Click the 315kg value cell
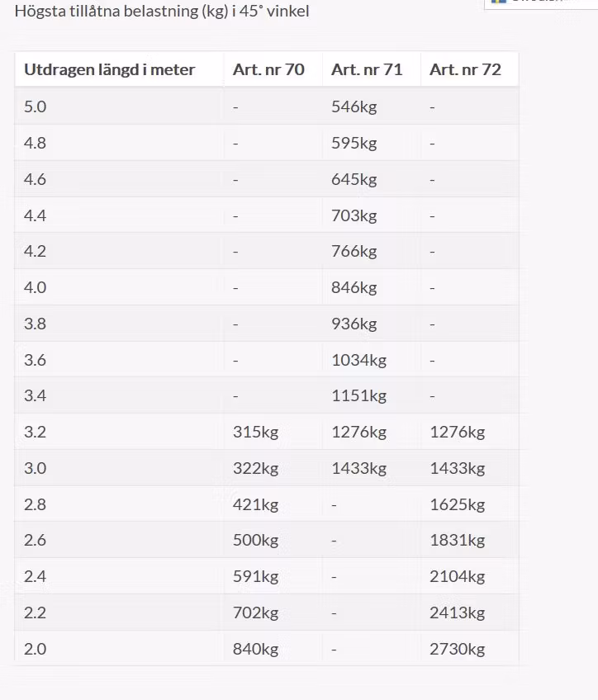Viewport: 598px width, 700px height. [x=255, y=432]
